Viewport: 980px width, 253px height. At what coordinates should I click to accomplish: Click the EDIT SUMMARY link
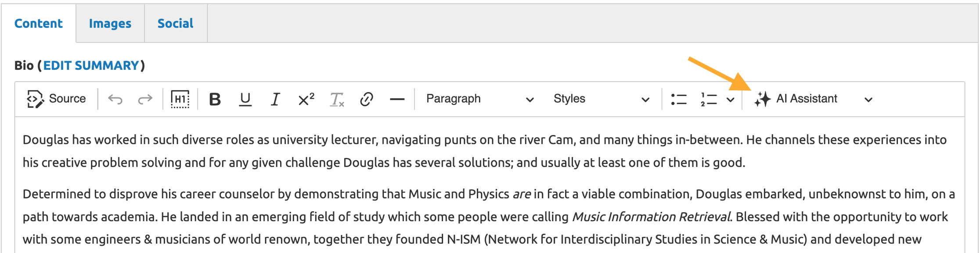click(x=91, y=65)
